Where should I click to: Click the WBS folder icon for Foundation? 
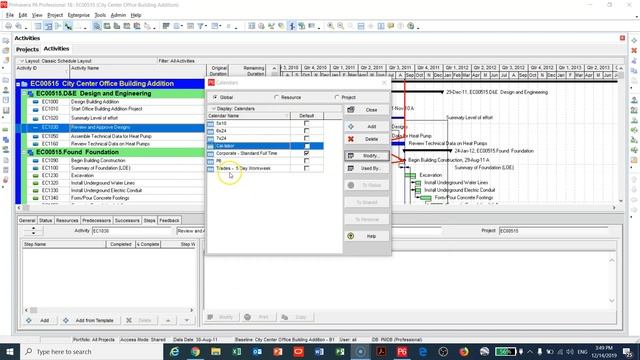pyautogui.click(x=31, y=152)
